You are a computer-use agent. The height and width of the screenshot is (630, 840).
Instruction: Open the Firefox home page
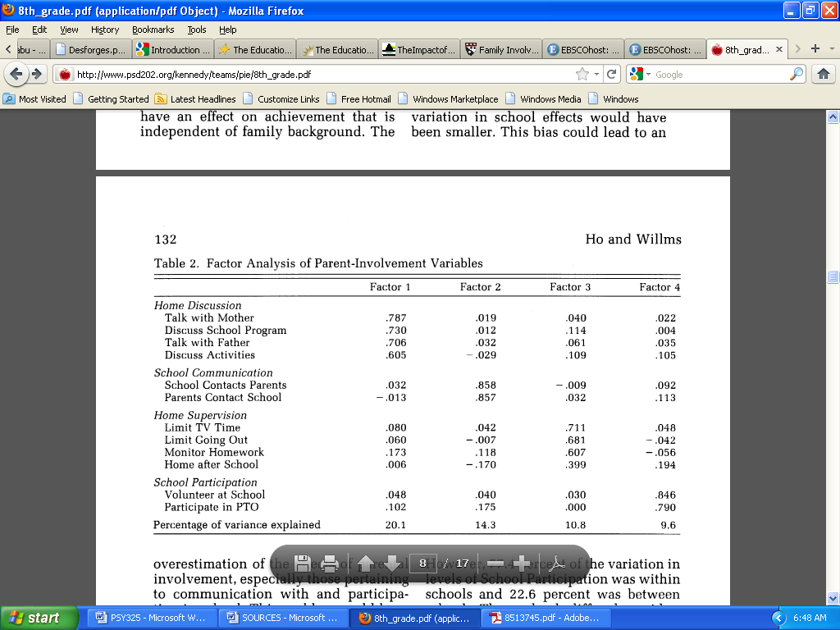point(824,74)
